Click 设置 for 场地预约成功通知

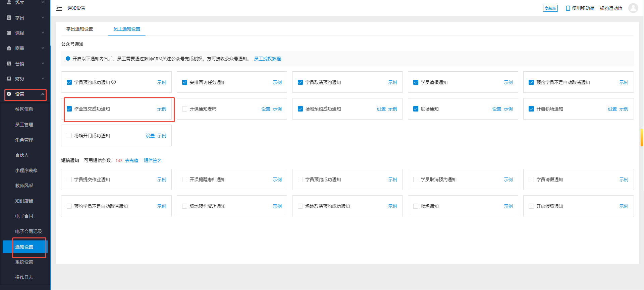(x=381, y=109)
